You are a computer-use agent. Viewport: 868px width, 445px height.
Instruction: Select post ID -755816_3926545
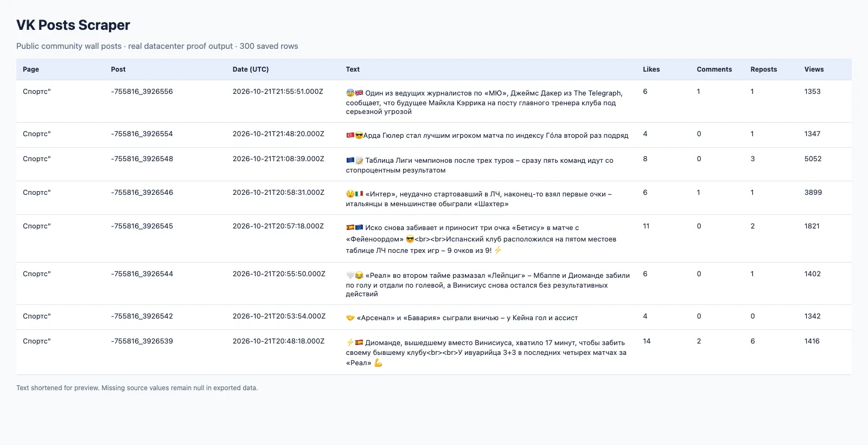142,226
